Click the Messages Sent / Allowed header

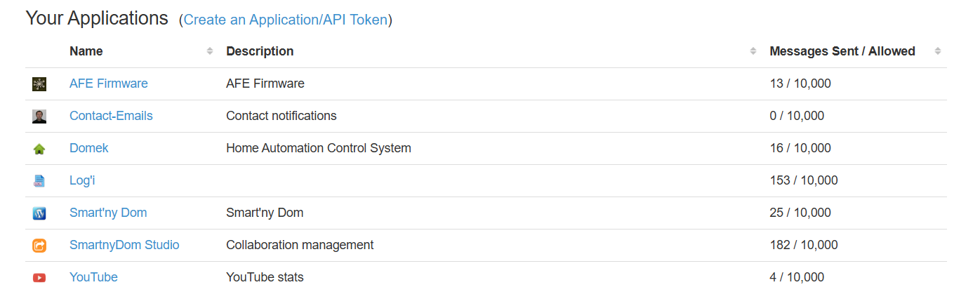[x=842, y=51]
